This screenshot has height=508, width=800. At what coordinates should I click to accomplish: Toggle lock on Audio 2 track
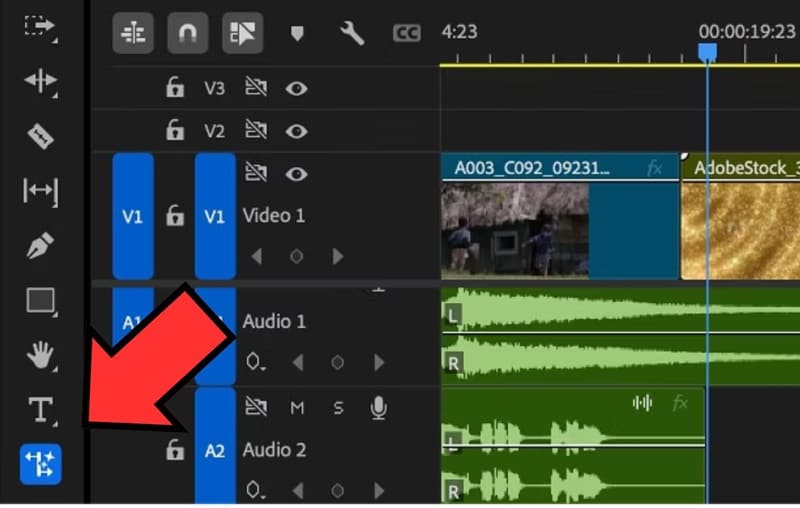[174, 450]
